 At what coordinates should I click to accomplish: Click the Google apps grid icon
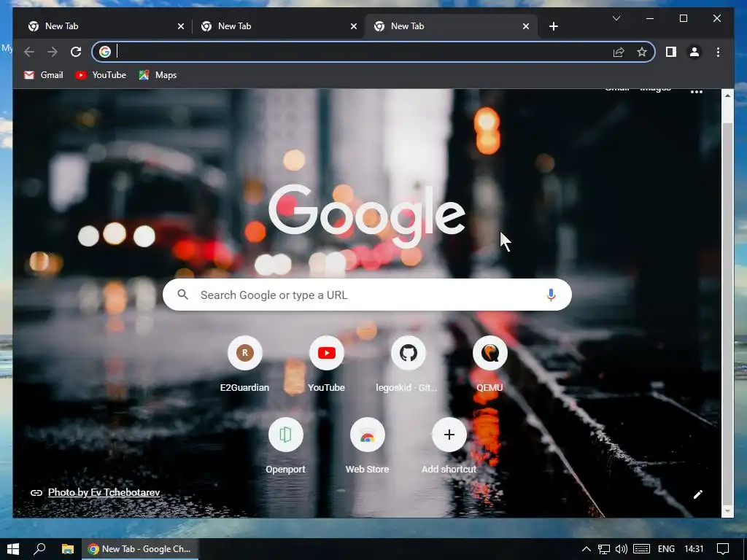(x=696, y=91)
